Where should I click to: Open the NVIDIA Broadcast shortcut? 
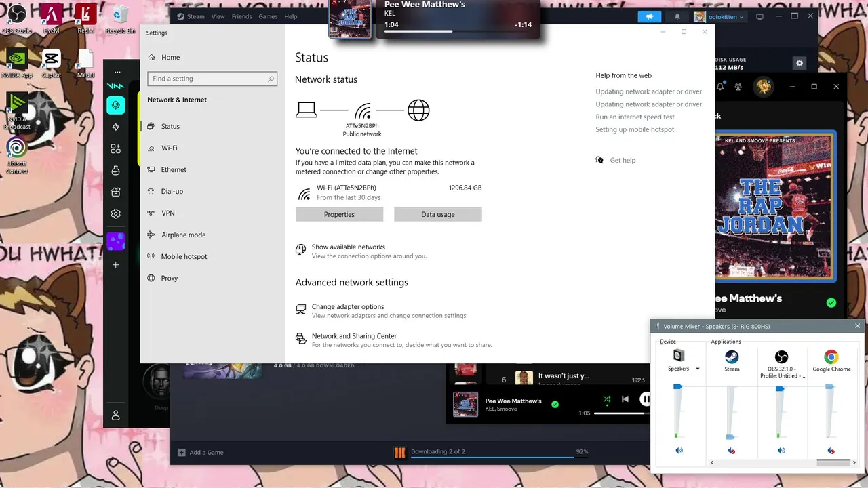(x=17, y=112)
